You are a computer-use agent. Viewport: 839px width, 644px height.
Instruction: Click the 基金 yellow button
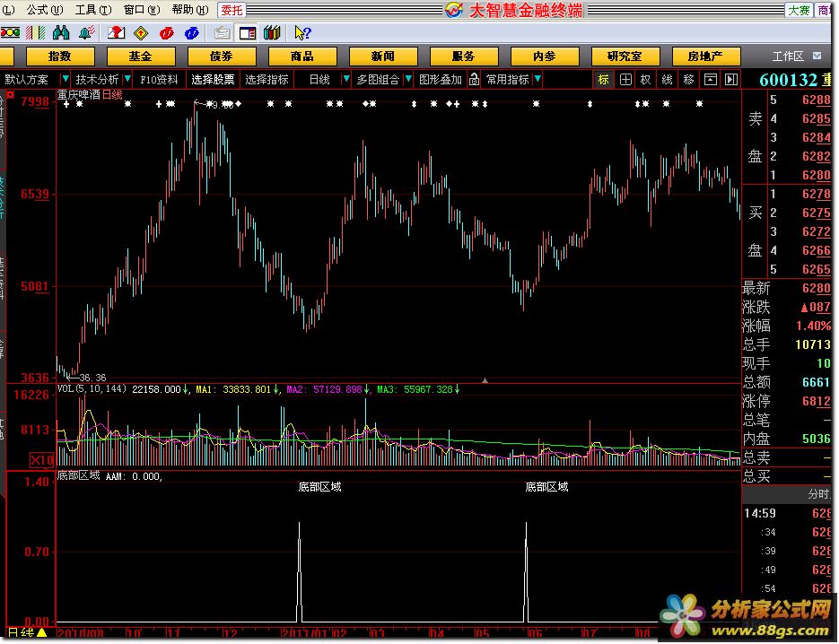pyautogui.click(x=141, y=57)
